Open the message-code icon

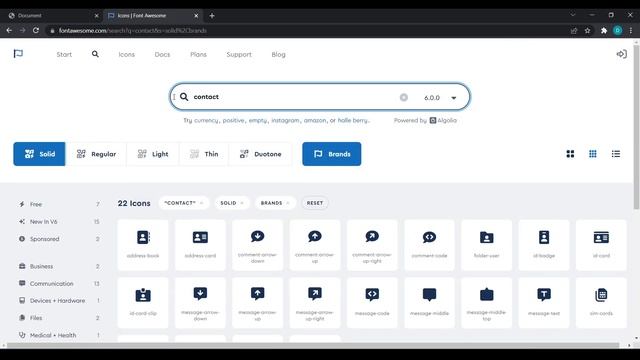click(x=372, y=303)
